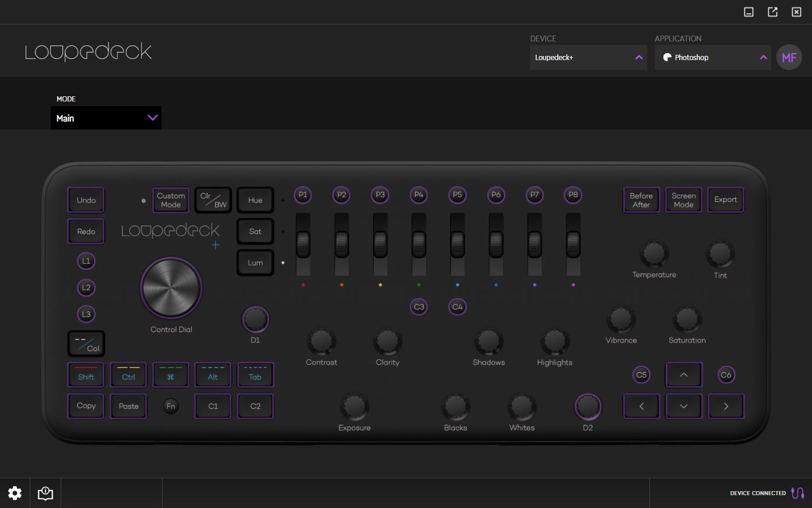Select the L1 round button
The height and width of the screenshot is (508, 812).
(x=86, y=261)
